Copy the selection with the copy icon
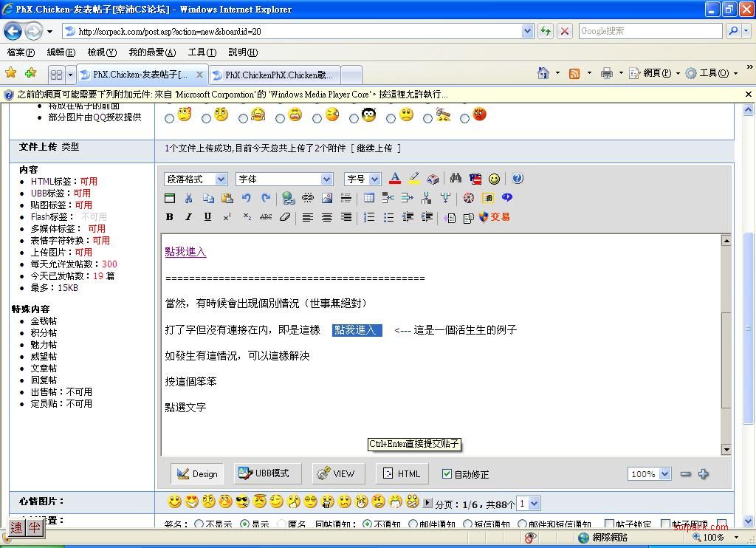The image size is (756, 548). (x=207, y=198)
